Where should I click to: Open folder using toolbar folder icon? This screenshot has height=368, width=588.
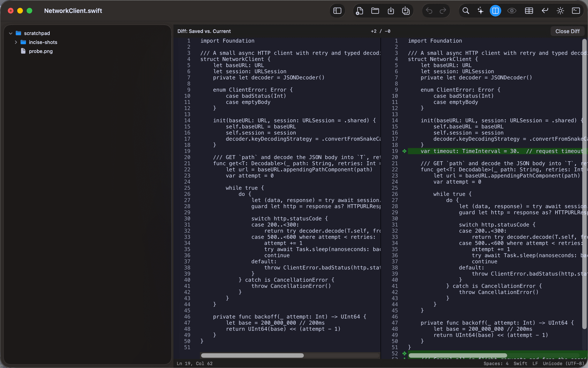[x=375, y=11]
